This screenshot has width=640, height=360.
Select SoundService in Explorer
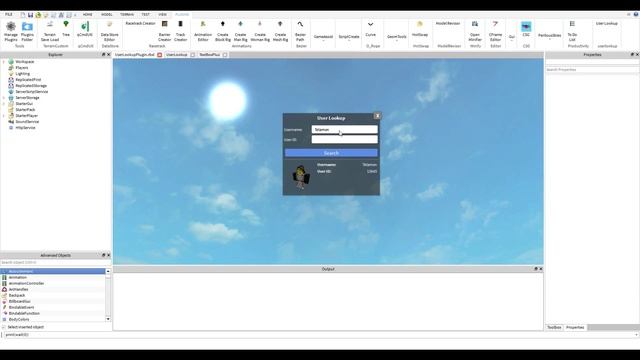click(27, 122)
